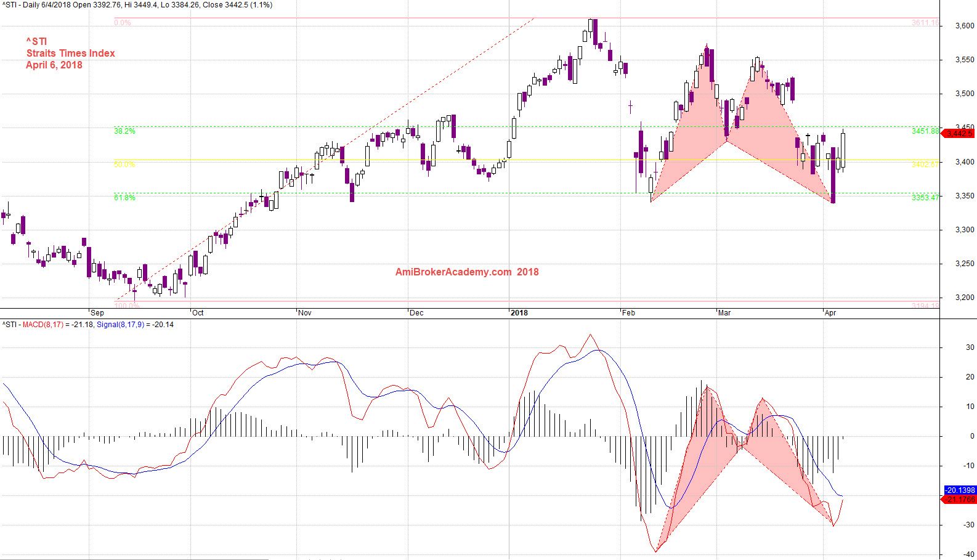Click the 'Sep' month marker on time axis
The height and width of the screenshot is (560, 977).
pyautogui.click(x=97, y=313)
